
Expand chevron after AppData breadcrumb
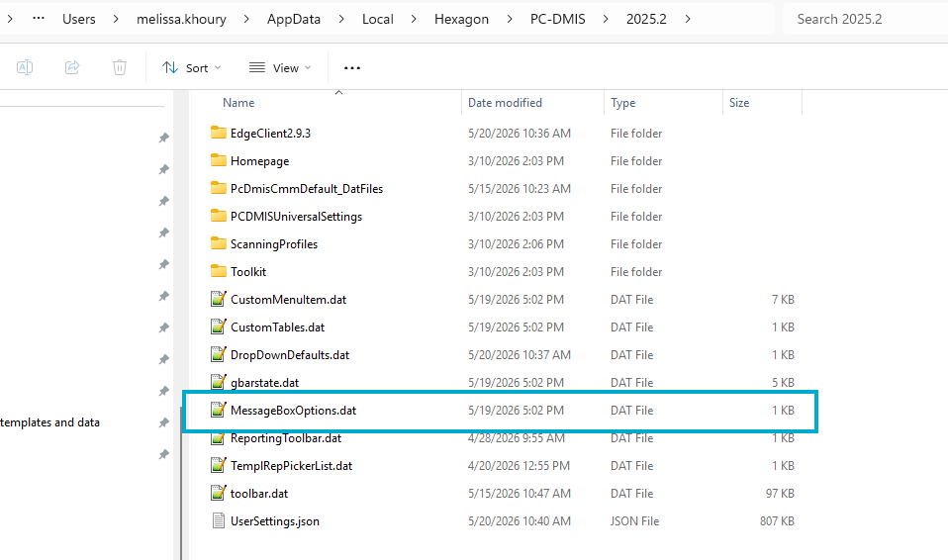pos(341,19)
